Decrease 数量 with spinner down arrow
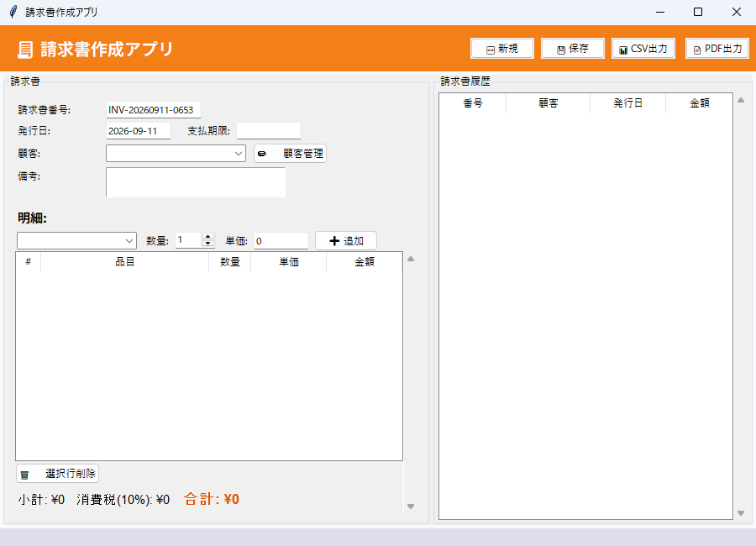The image size is (756, 546). coord(207,244)
